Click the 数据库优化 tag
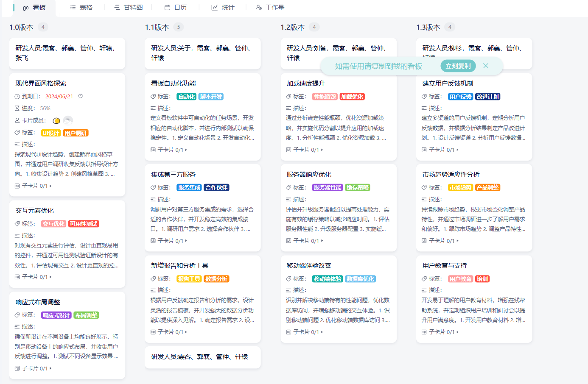This screenshot has width=588, height=384. 361,279
